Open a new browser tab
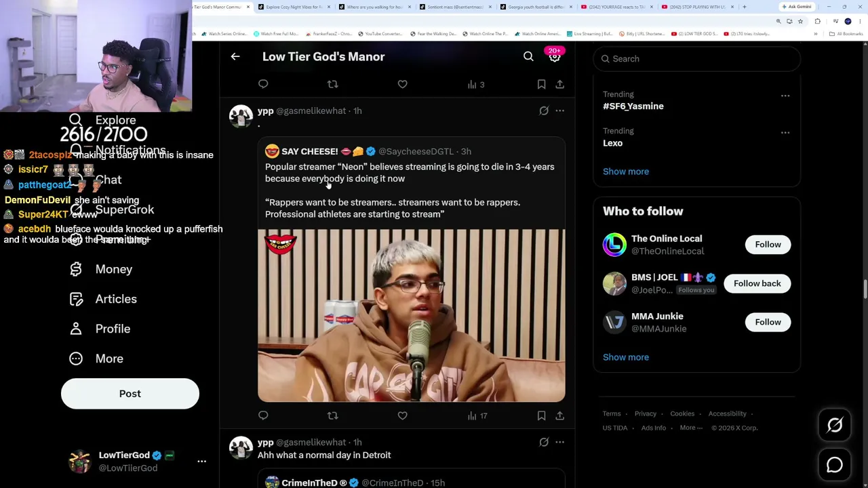 [x=744, y=7]
